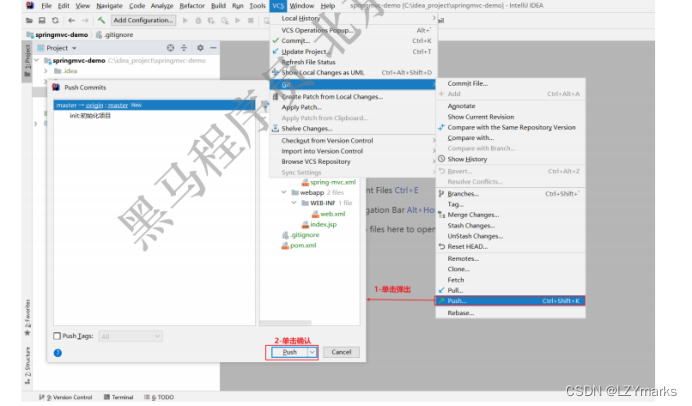692x406 pixels.
Task: Click the Run with Coverage icon
Action: pos(211,20)
